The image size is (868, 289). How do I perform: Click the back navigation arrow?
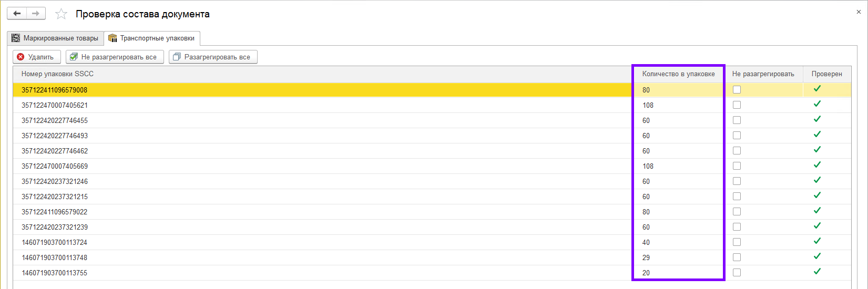pyautogui.click(x=17, y=14)
